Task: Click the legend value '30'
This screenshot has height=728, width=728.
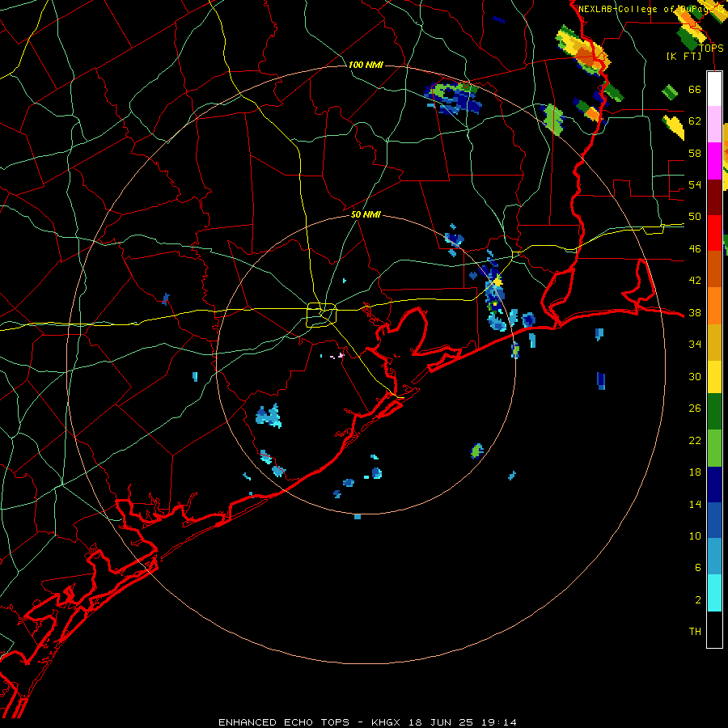Action: coord(695,376)
